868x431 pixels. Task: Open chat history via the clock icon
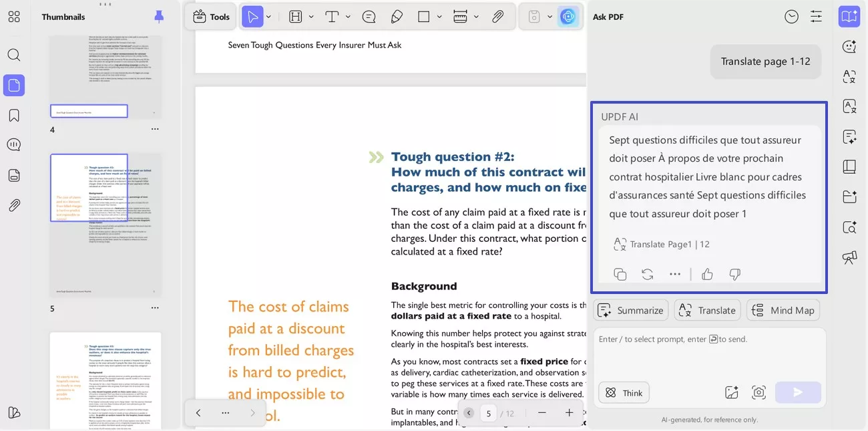[x=791, y=16]
